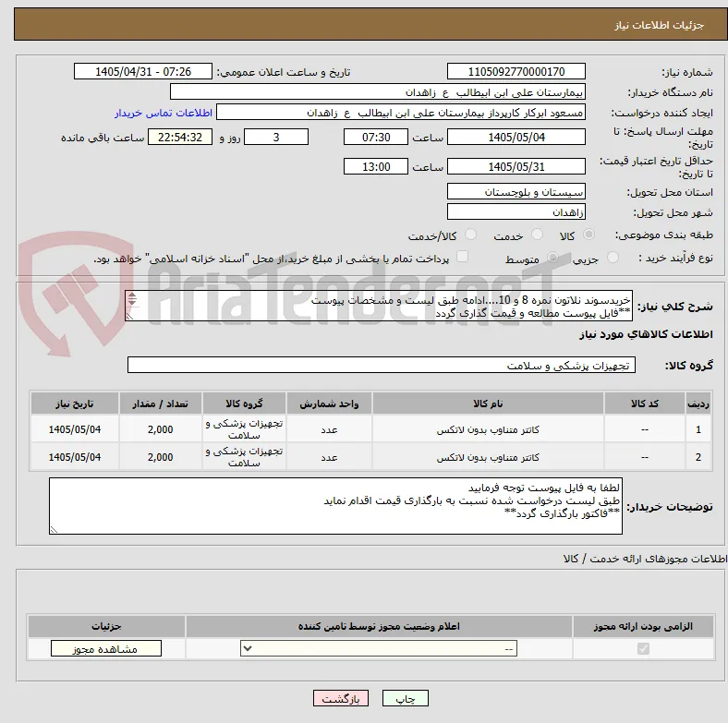This screenshot has width=728, height=723.
Task: Expand the supplier permit status dropdown
Action: (379, 649)
